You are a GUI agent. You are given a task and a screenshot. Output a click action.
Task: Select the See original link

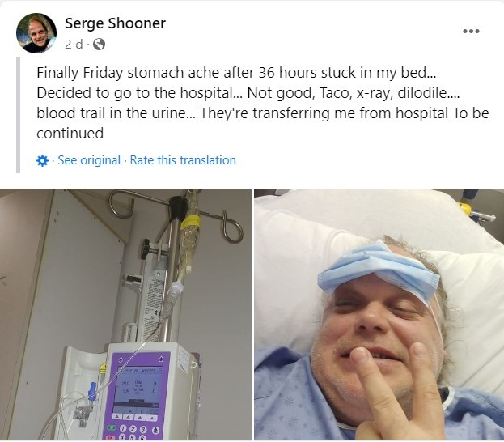[x=89, y=160]
